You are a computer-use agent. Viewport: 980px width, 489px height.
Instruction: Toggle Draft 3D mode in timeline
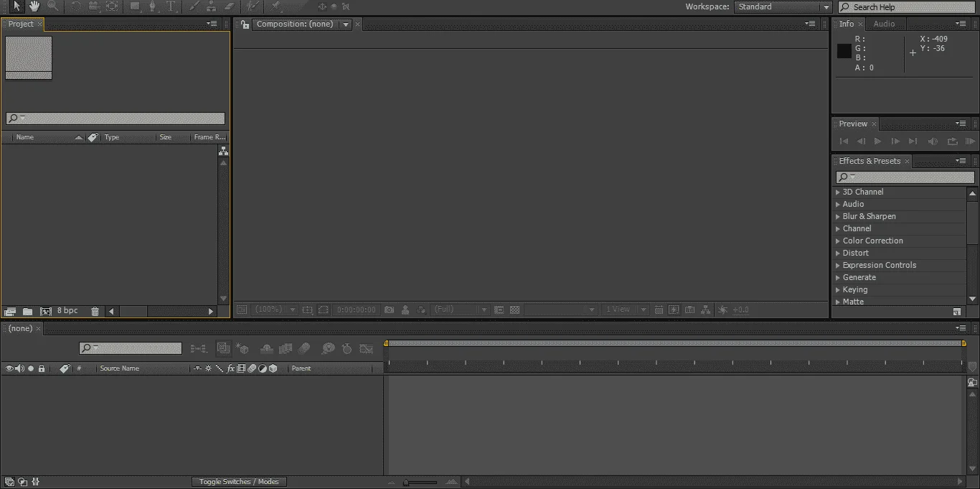[242, 348]
